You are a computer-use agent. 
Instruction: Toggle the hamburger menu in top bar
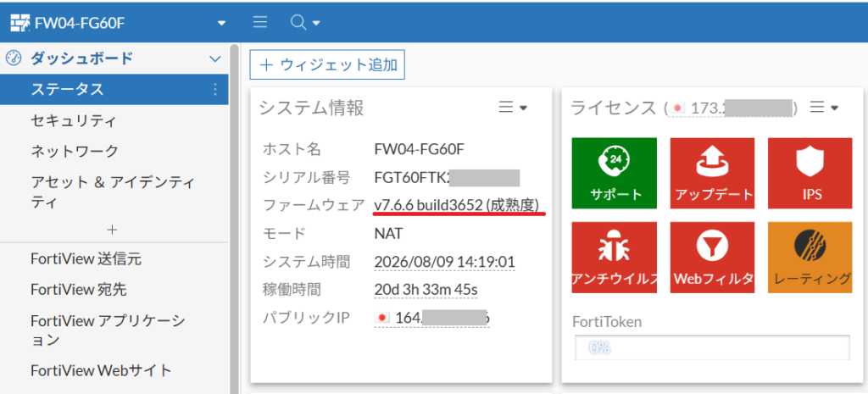[x=260, y=23]
